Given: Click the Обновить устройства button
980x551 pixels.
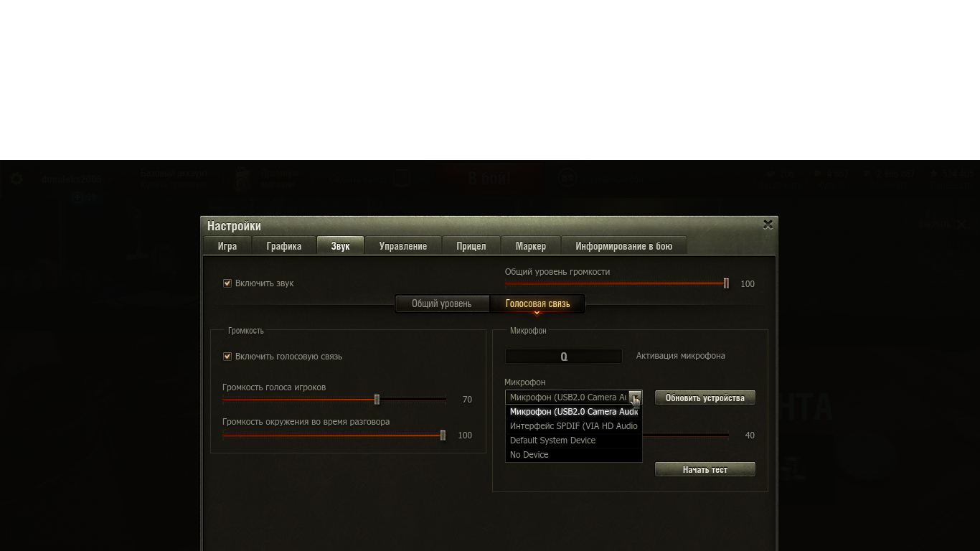Looking at the screenshot, I should coord(705,397).
